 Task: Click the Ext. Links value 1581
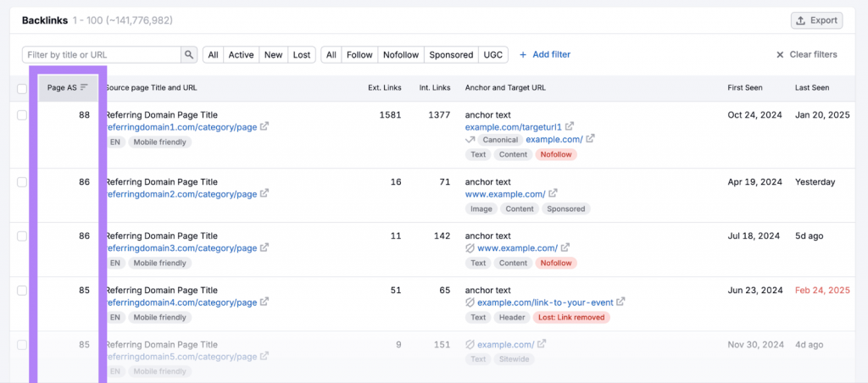389,115
